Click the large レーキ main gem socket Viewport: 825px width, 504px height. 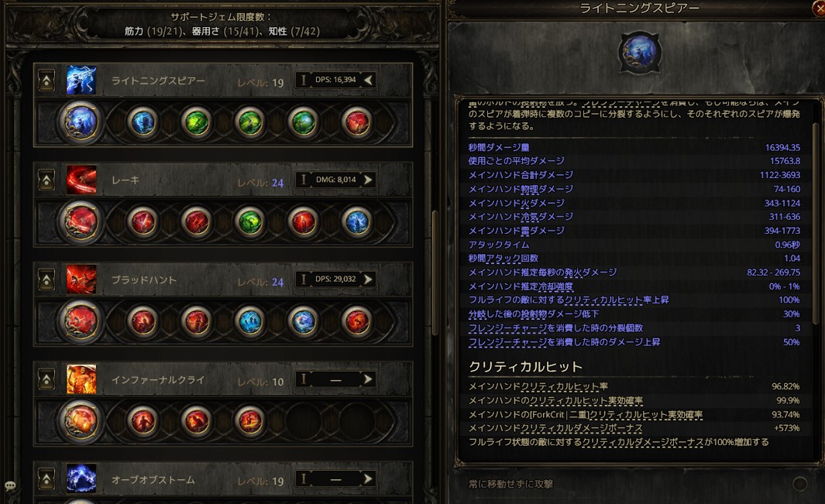[81, 221]
